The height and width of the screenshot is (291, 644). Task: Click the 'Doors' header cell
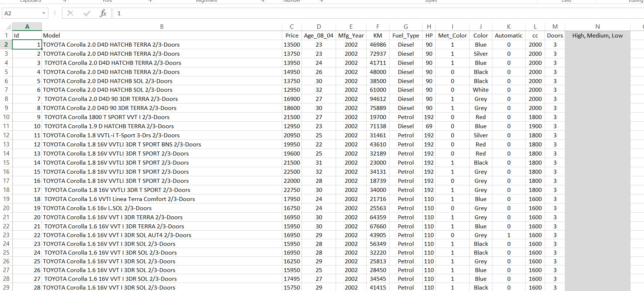coord(555,35)
